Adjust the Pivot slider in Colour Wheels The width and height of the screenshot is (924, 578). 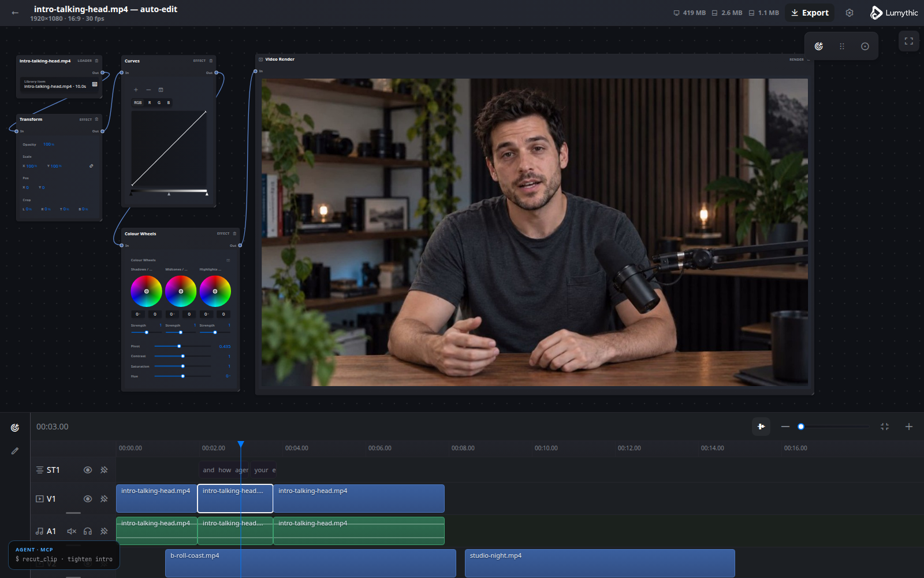182,346
